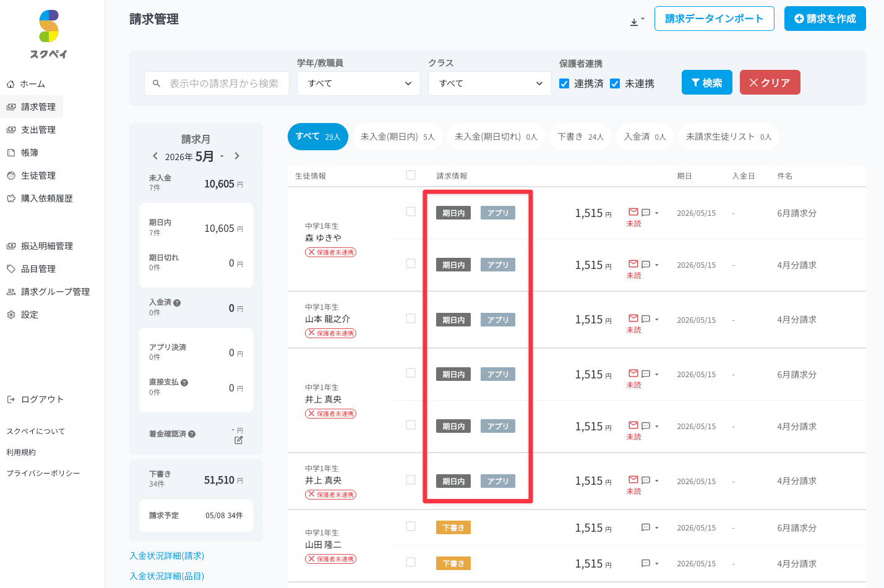The height and width of the screenshot is (588, 884).
Task: Click mail icon on 森 ゆきや 6月請求分
Action: (x=633, y=212)
